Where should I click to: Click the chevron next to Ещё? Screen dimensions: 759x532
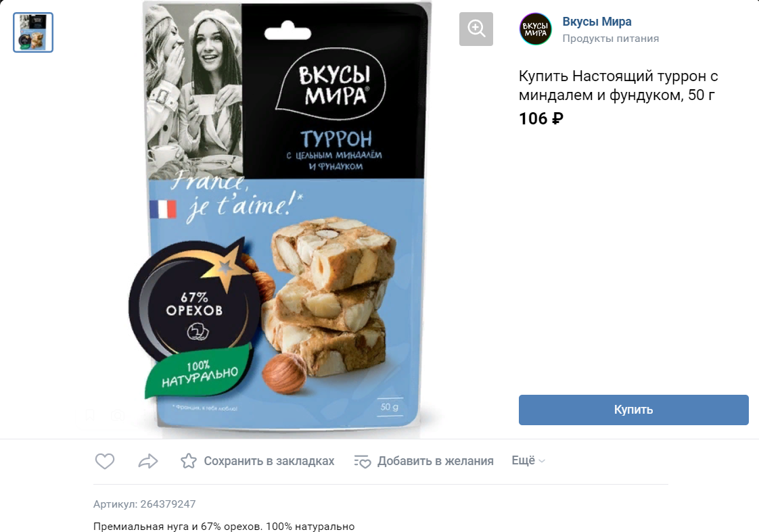pos(542,461)
